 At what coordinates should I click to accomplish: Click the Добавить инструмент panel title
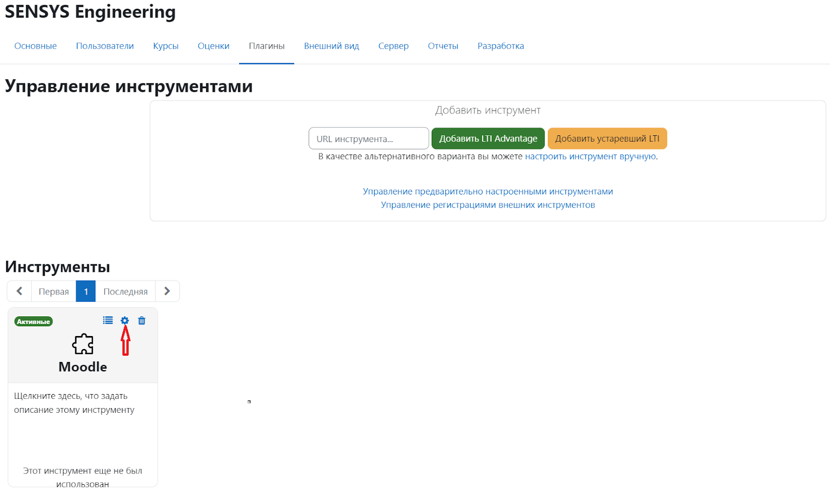tap(488, 110)
